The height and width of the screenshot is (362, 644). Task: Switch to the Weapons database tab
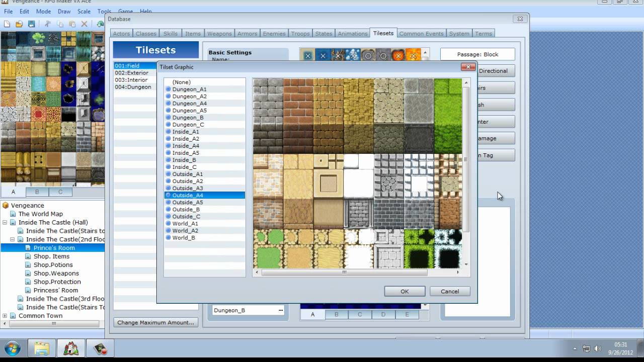pos(219,33)
